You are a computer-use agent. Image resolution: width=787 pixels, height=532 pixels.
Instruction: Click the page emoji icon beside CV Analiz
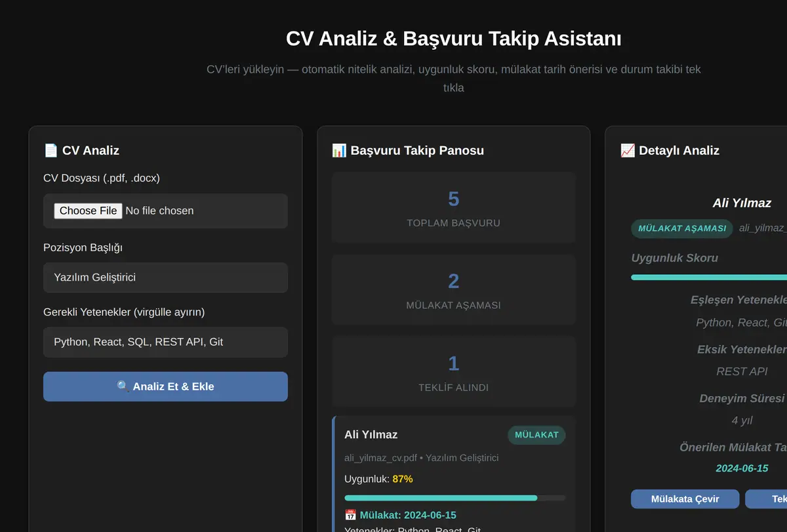50,150
